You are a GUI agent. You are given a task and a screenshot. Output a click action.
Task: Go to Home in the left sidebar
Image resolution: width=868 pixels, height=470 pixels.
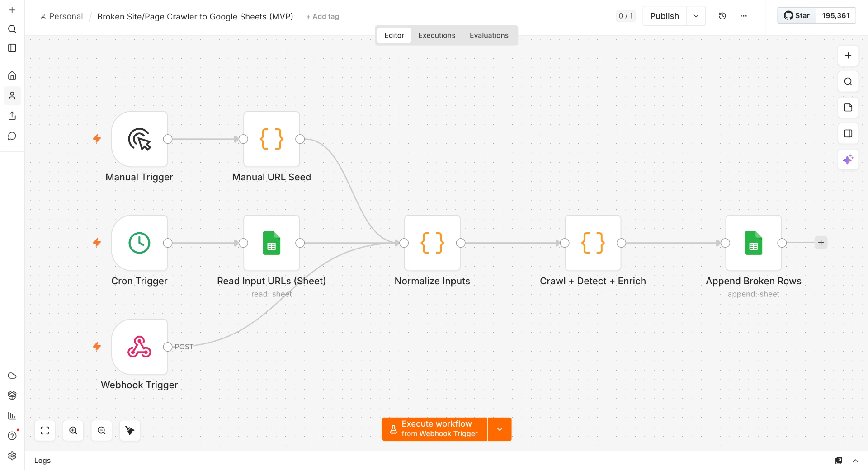(12, 75)
